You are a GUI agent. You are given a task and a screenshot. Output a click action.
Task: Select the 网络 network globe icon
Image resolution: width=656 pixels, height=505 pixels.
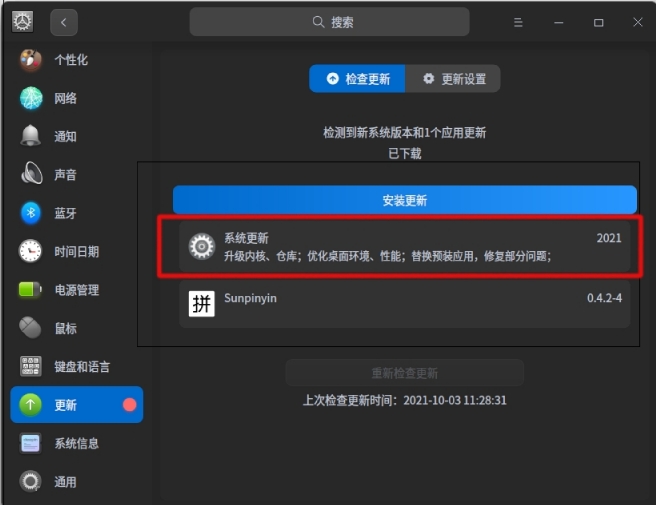[31, 98]
